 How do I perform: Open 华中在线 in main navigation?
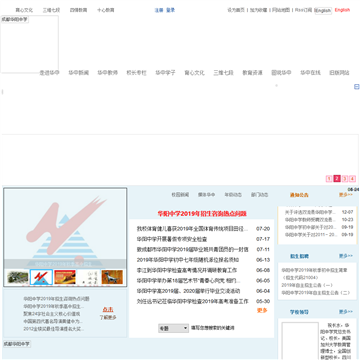[x=310, y=73]
